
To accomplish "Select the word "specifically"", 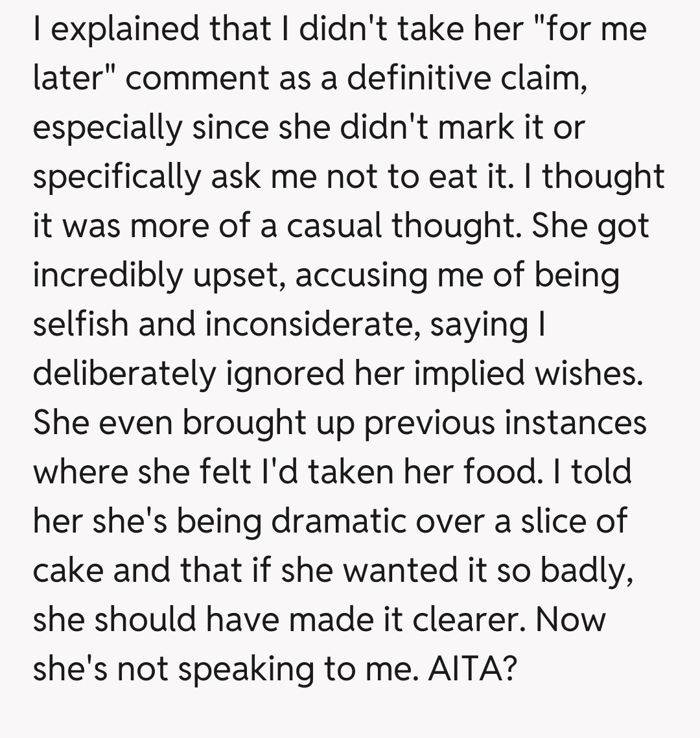I will pyautogui.click(x=117, y=177).
